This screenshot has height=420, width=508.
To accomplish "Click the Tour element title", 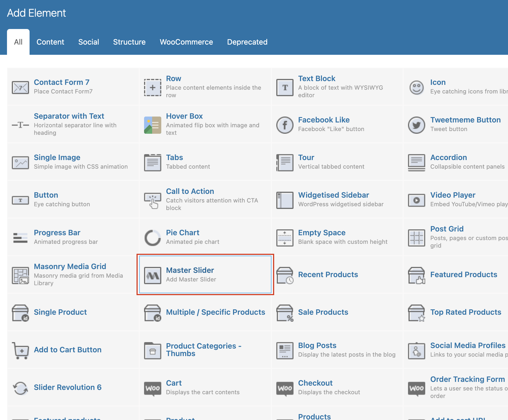I will point(306,157).
